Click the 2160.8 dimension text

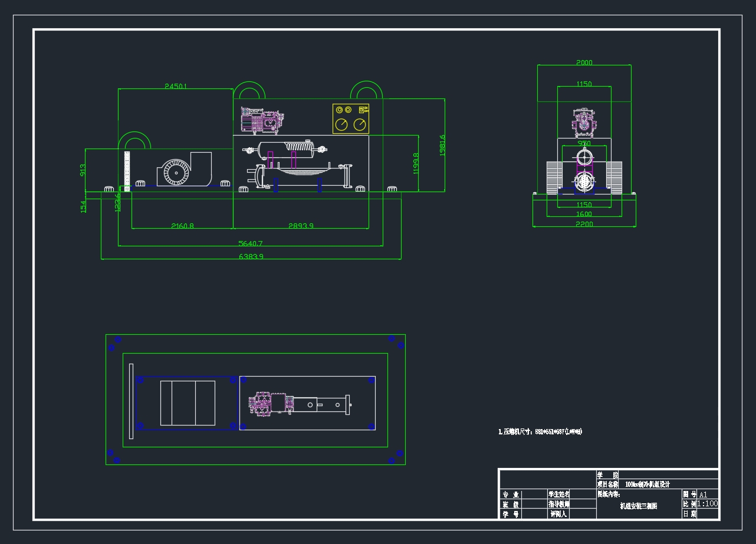182,226
